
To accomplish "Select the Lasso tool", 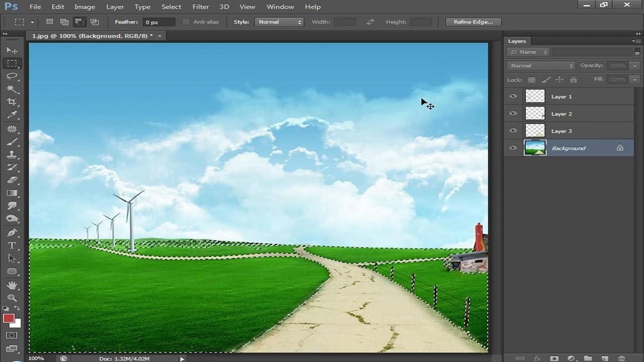I will coord(12,76).
